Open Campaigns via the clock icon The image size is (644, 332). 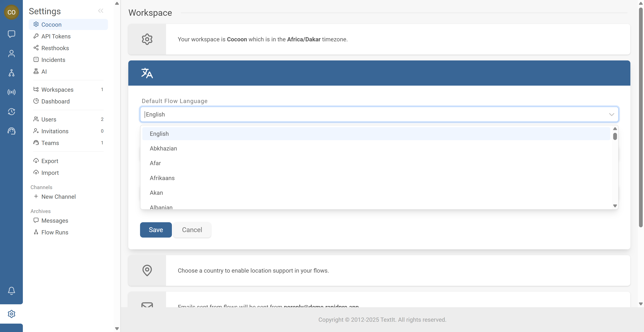point(12,112)
